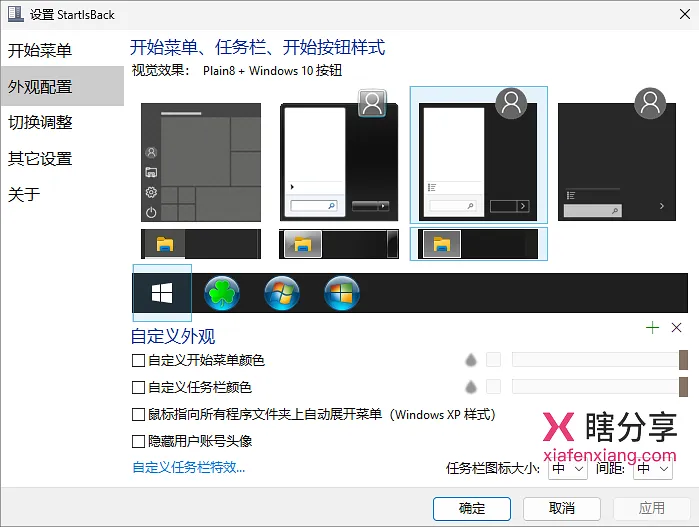The height and width of the screenshot is (527, 699).
Task: Enable custom taskbar color checkbox
Action: pos(138,387)
